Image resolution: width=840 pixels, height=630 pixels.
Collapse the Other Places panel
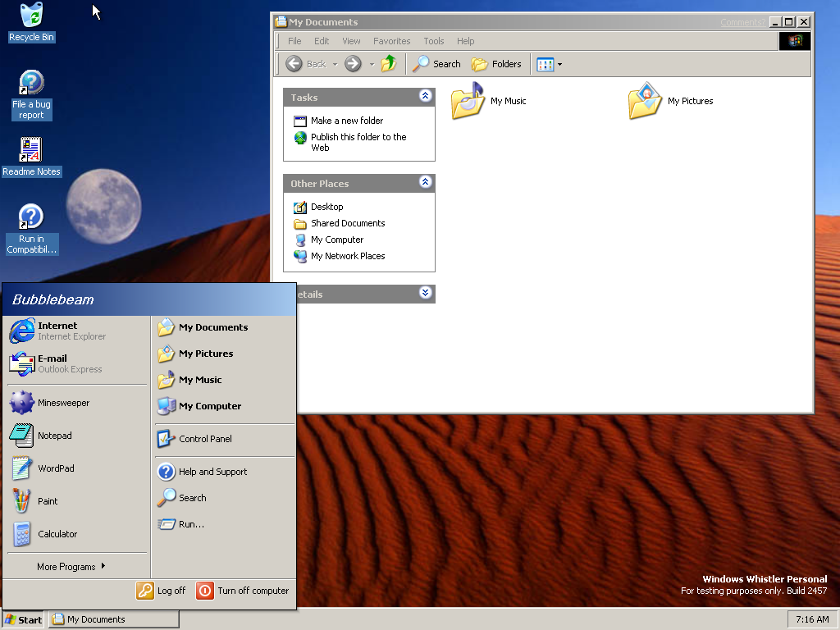tap(425, 182)
